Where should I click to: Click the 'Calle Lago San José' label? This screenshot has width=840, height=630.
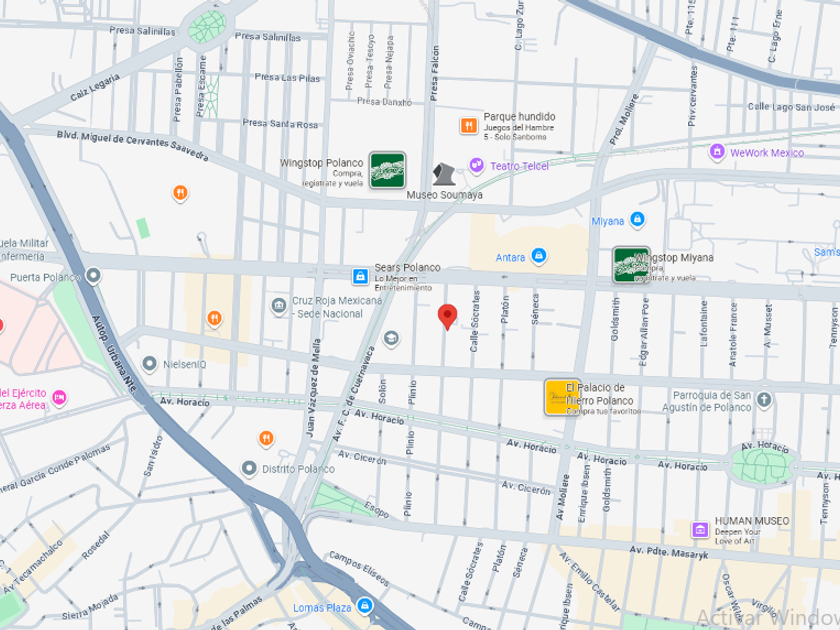point(791,107)
